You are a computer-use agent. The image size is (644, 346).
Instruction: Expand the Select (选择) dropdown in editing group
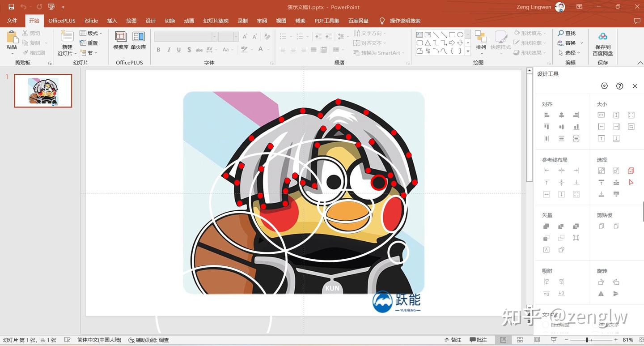click(x=568, y=53)
